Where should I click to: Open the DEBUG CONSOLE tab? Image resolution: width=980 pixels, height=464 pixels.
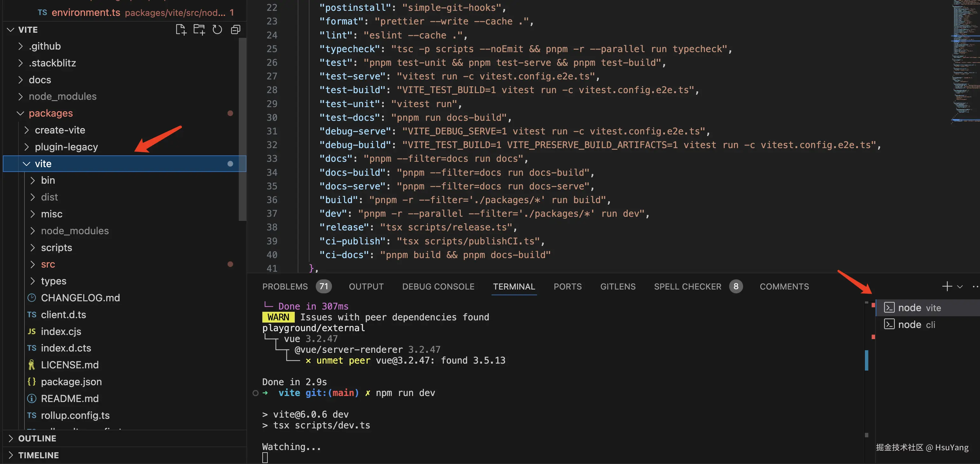tap(438, 286)
